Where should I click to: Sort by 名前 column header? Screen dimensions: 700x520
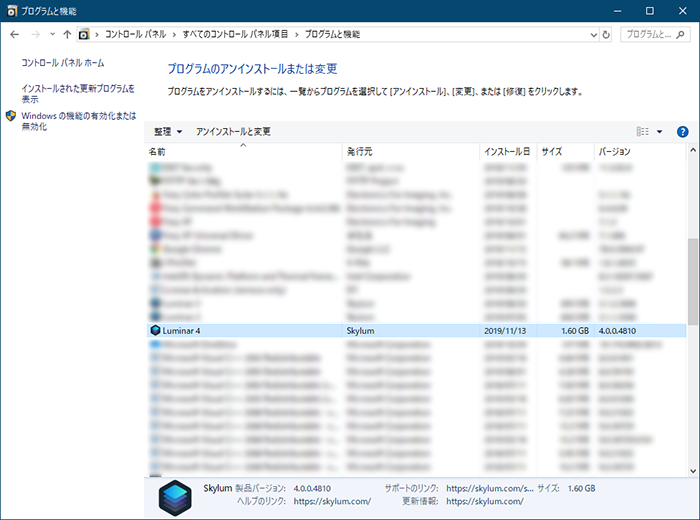click(x=243, y=152)
